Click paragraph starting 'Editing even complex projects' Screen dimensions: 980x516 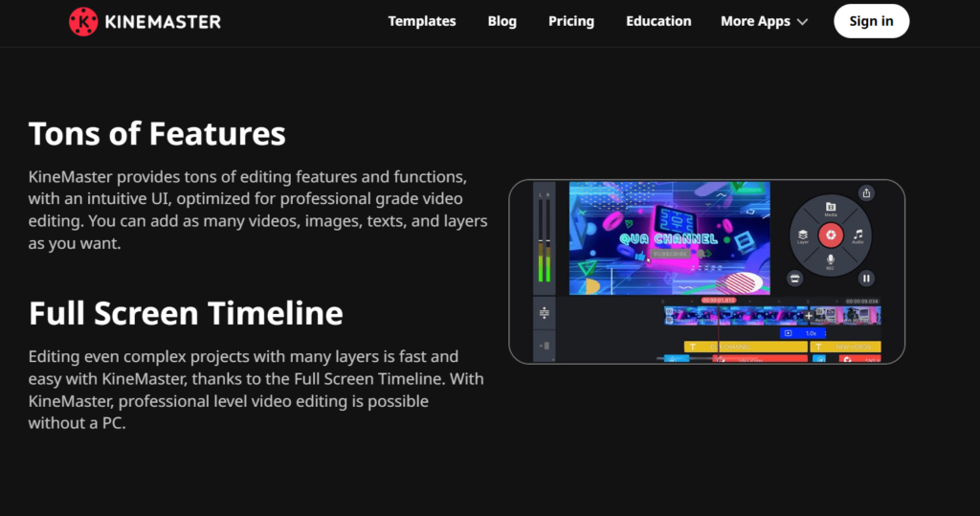(256, 390)
